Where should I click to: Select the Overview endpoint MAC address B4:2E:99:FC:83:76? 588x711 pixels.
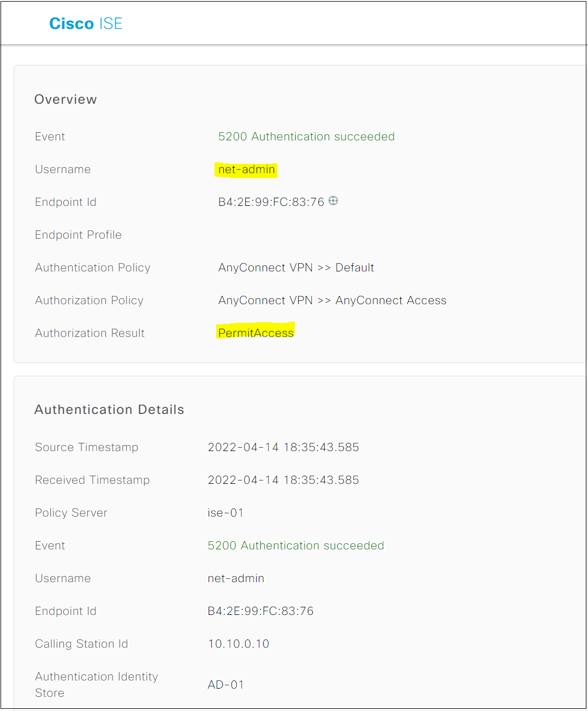(271, 202)
